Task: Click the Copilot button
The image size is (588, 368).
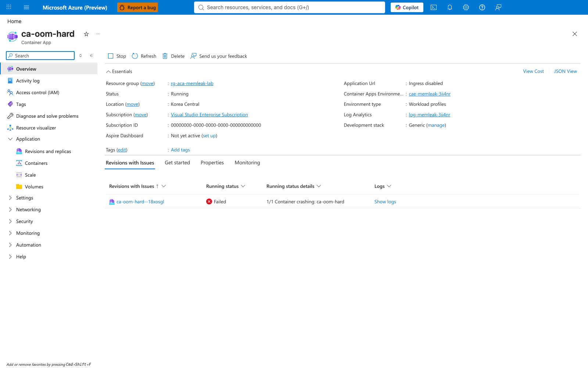Action: click(407, 7)
